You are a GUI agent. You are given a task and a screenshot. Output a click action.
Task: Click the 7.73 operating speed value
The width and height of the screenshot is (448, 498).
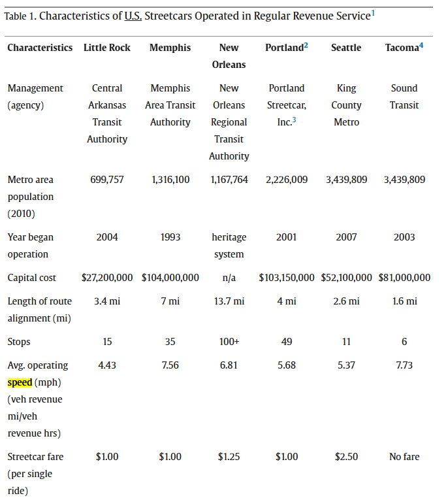click(404, 365)
